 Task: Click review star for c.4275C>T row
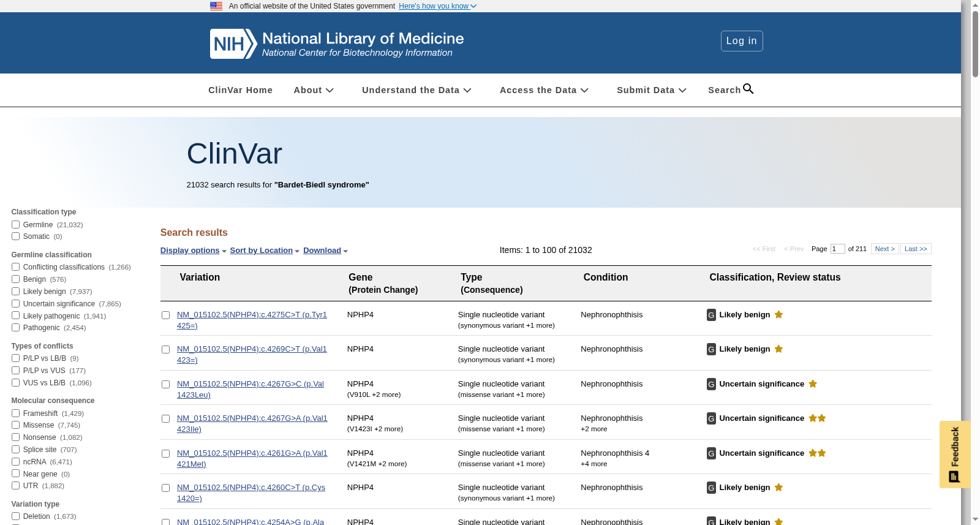click(x=778, y=314)
